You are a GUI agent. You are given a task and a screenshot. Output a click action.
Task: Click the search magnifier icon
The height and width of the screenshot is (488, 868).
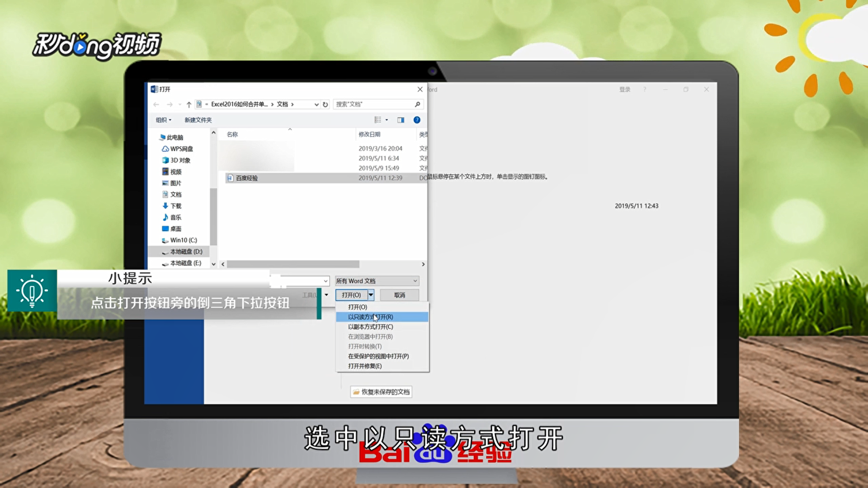(x=417, y=104)
